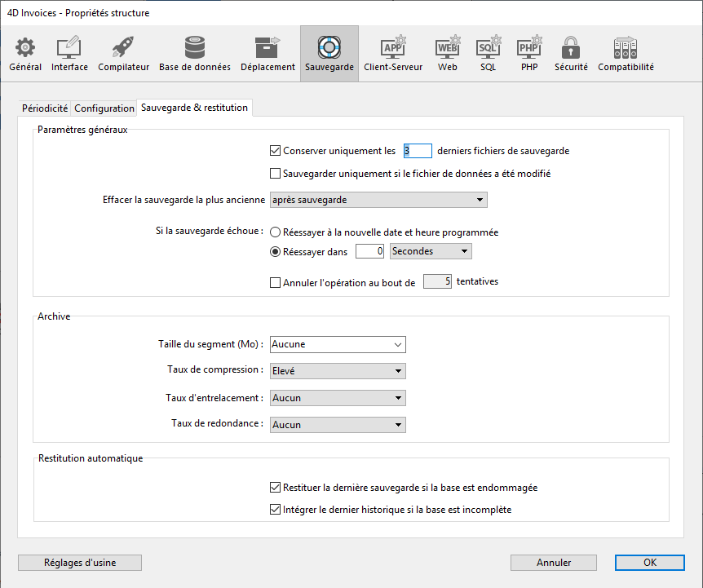Go to the Déplacement settings page
Viewport: 703px width, 588px height.
(x=267, y=48)
